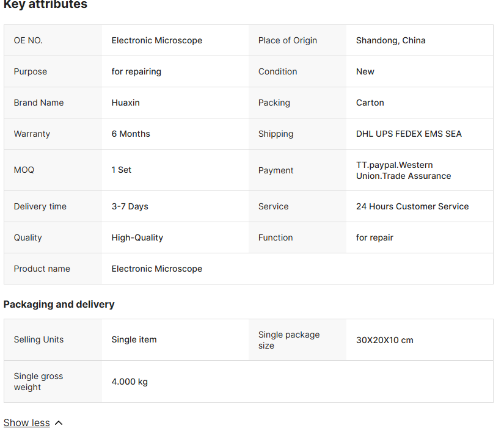
Task: Click the New condition value
Action: click(365, 71)
